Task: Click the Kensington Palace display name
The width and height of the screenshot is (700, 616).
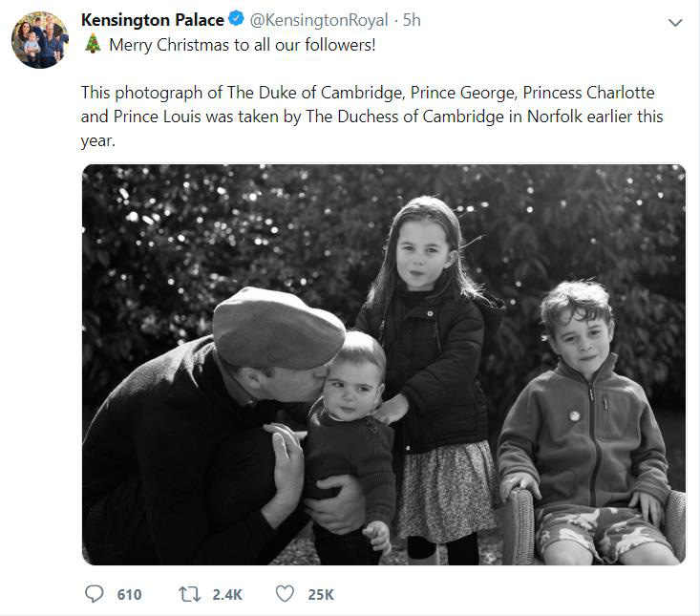Action: click(153, 20)
